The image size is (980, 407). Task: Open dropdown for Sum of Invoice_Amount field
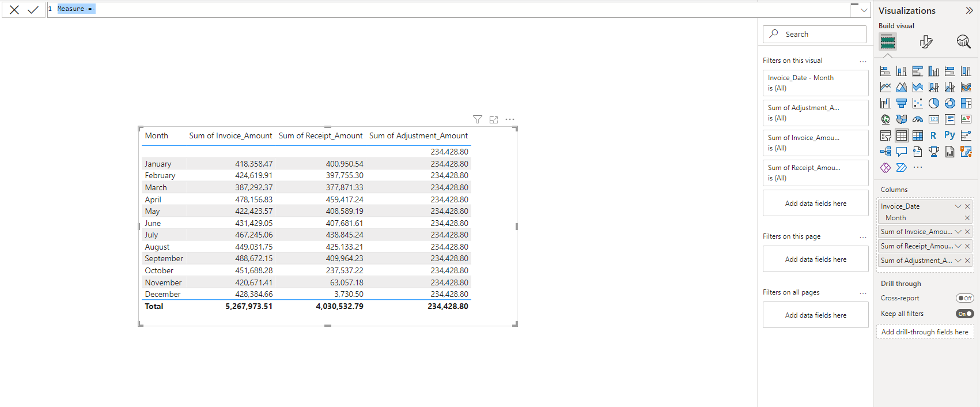click(x=958, y=232)
